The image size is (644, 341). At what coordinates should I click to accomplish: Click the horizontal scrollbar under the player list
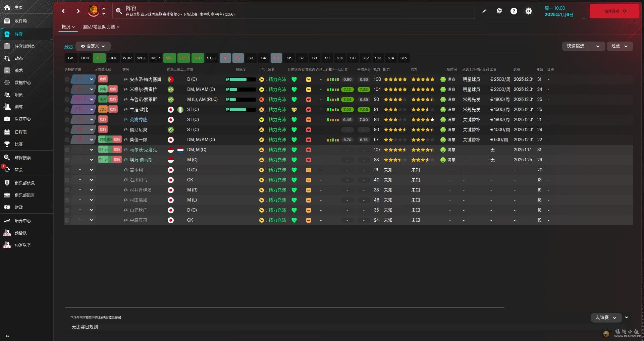[x=284, y=307]
